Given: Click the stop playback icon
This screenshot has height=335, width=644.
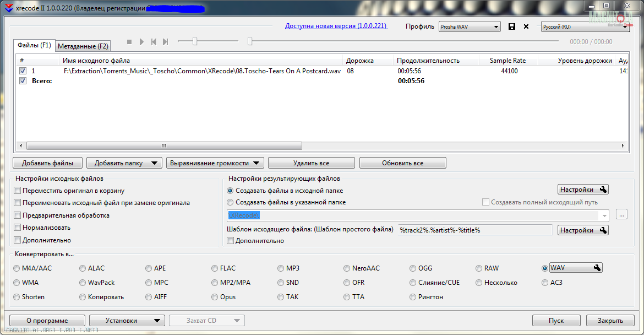Looking at the screenshot, I should (129, 42).
